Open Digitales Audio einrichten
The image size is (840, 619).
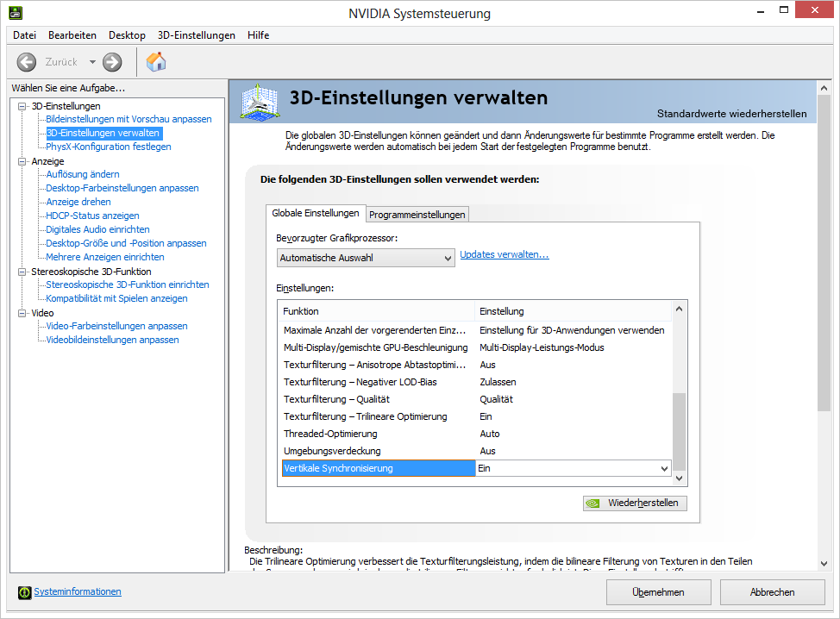coord(97,229)
